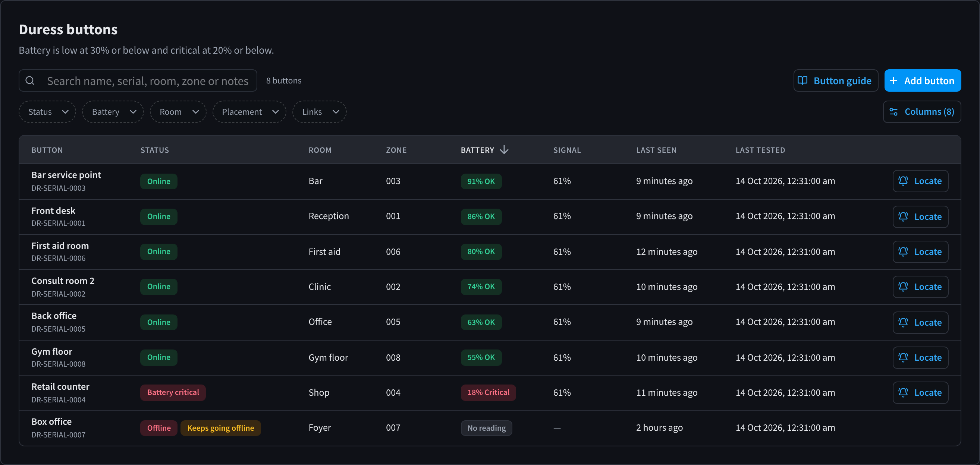Viewport: 980px width, 465px height.
Task: Click the Keeps going offline badge
Action: tap(221, 428)
